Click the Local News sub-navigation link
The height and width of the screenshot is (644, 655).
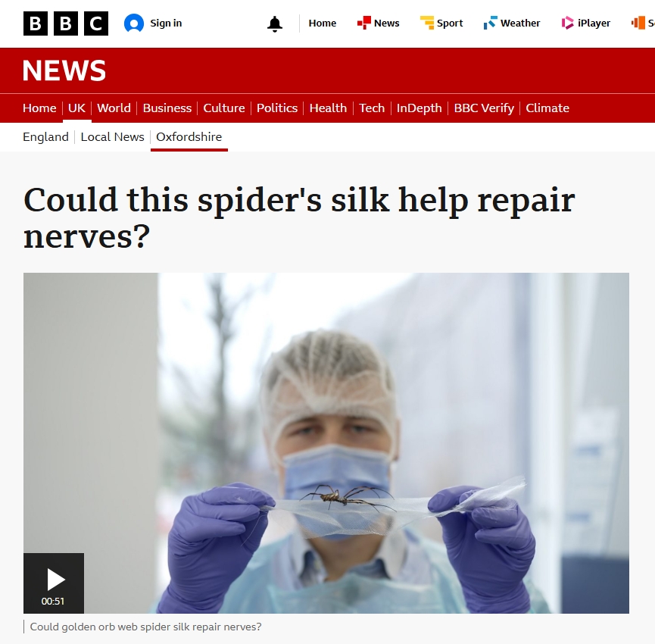click(112, 137)
